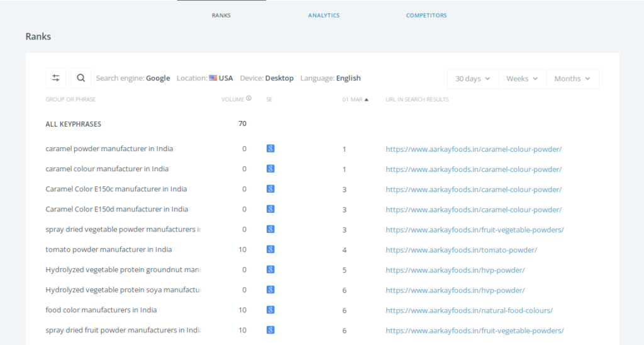The image size is (644, 345).
Task: Open the Weeks dropdown
Action: 522,79
